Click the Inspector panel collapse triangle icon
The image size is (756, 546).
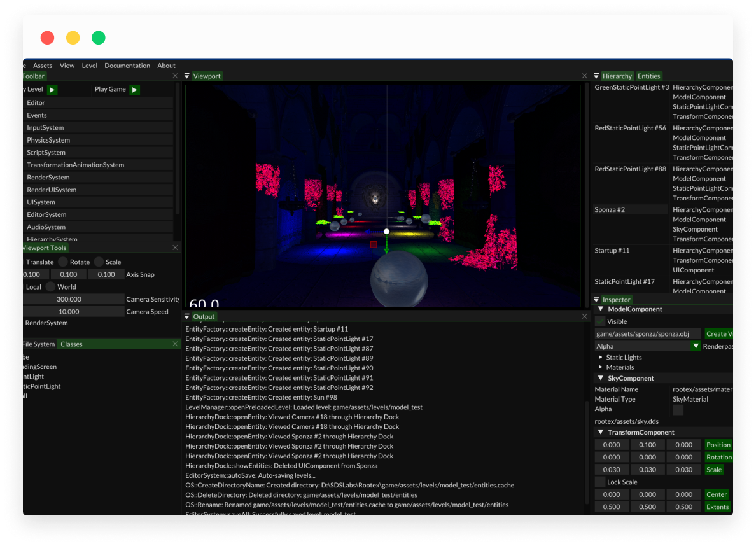tap(596, 300)
